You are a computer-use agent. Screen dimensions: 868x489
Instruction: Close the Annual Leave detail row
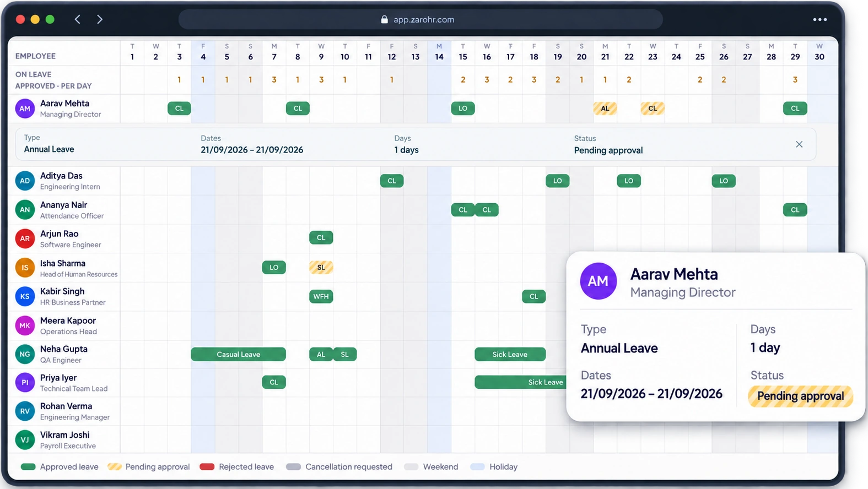[799, 144]
